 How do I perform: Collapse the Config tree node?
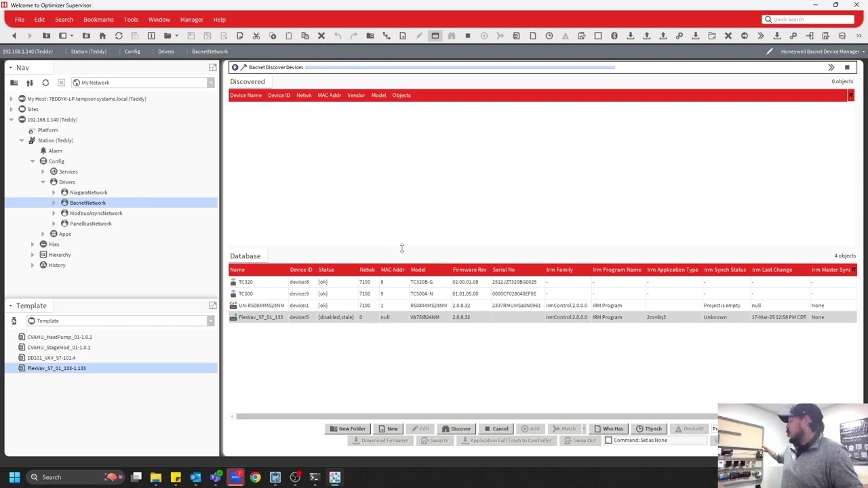click(33, 161)
